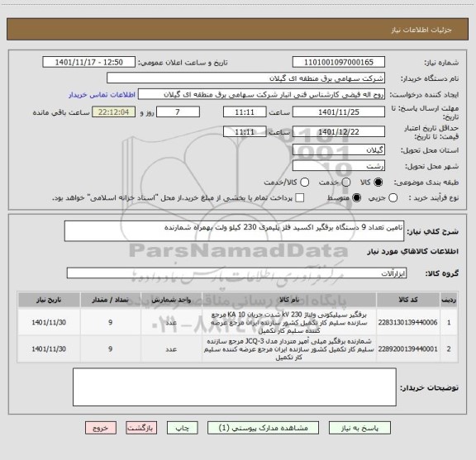476x460 pixels.
Task: Click the announcement date field 1401/11/17 - 12:50
Action: pyautogui.click(x=89, y=62)
